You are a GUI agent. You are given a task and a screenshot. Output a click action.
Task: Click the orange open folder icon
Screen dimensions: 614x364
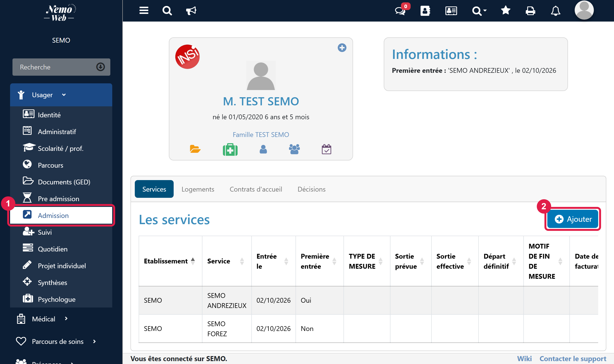(195, 149)
